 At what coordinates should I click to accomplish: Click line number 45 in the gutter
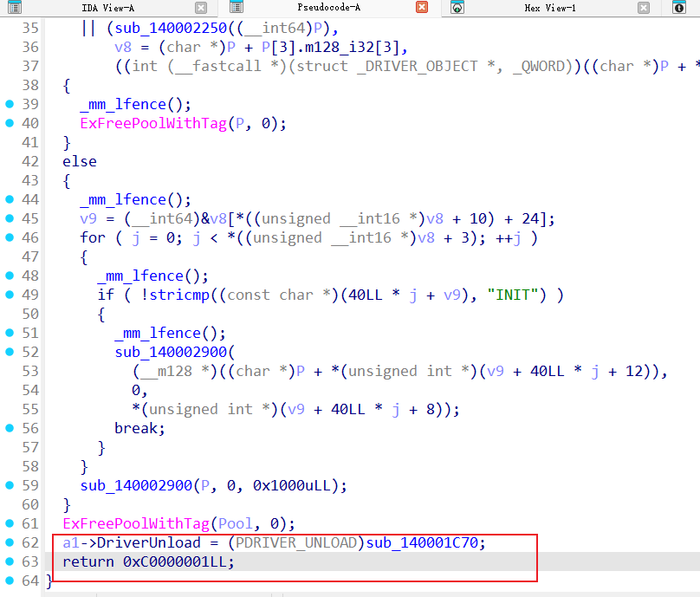click(x=29, y=218)
